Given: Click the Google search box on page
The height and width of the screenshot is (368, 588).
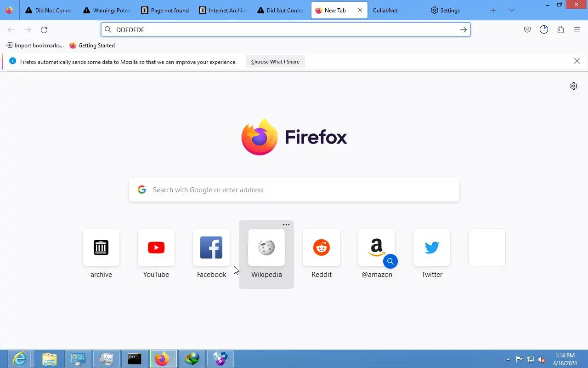Looking at the screenshot, I should (294, 190).
